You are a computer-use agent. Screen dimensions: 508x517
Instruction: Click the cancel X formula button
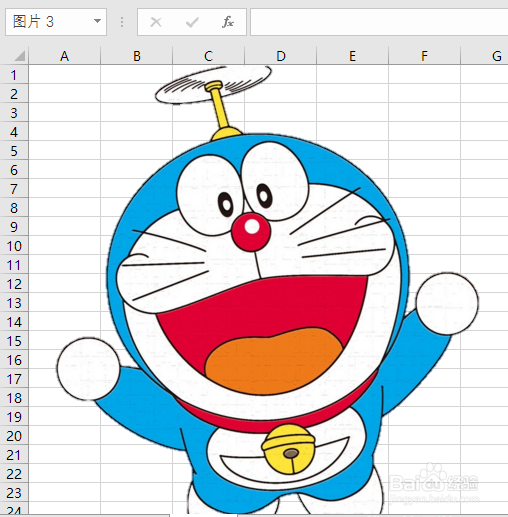pos(156,22)
